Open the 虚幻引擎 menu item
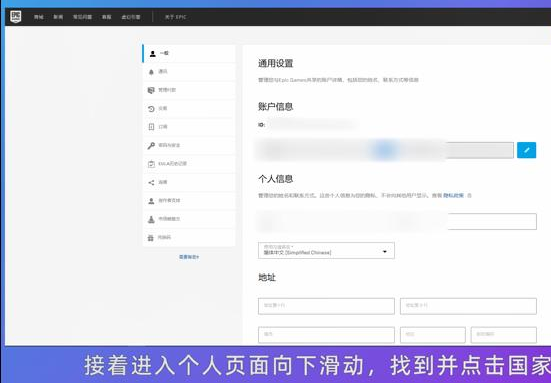The width and height of the screenshot is (551, 383). coord(131,17)
